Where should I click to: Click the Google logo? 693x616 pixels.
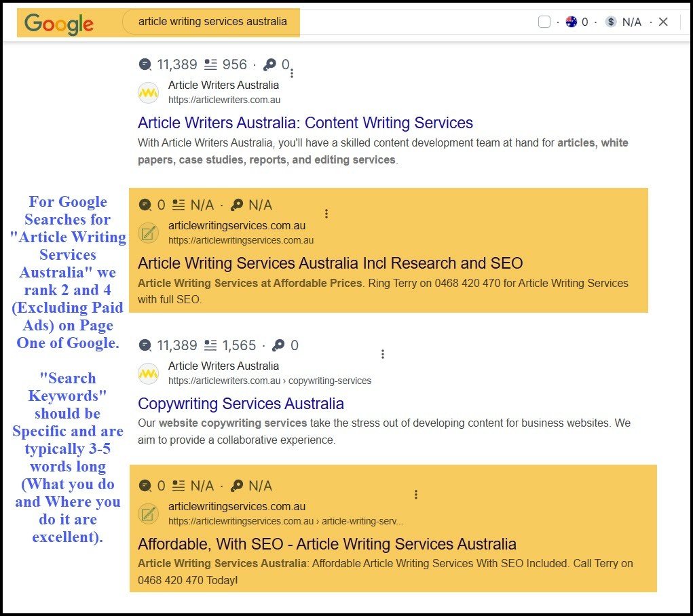coord(59,24)
